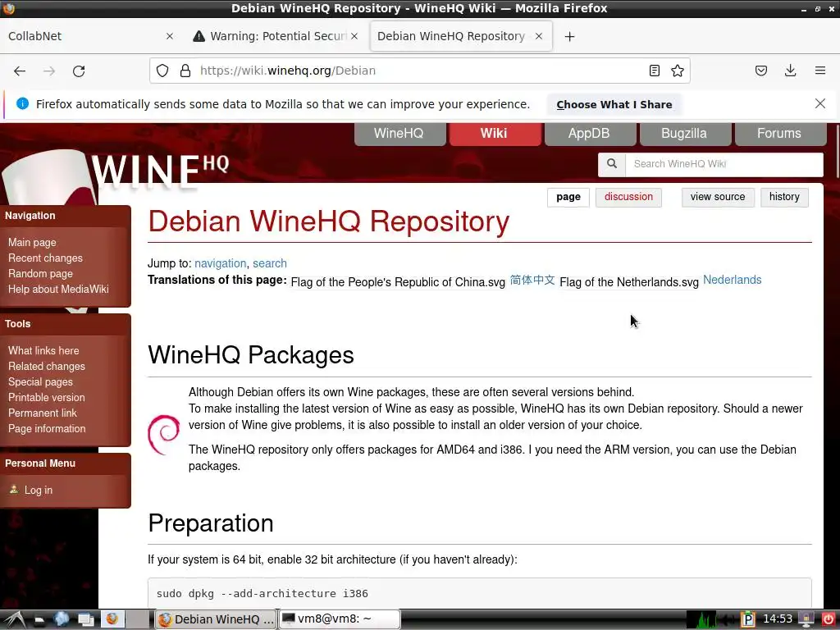Viewport: 840px width, 630px height.
Task: Click Firefox quick-launch icon in taskbar
Action: pyautogui.click(x=112, y=619)
